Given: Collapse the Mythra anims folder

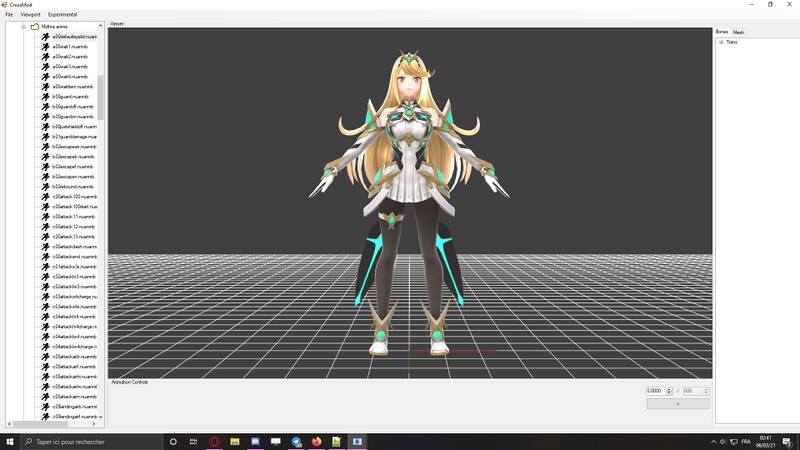Looking at the screenshot, I should [x=24, y=27].
